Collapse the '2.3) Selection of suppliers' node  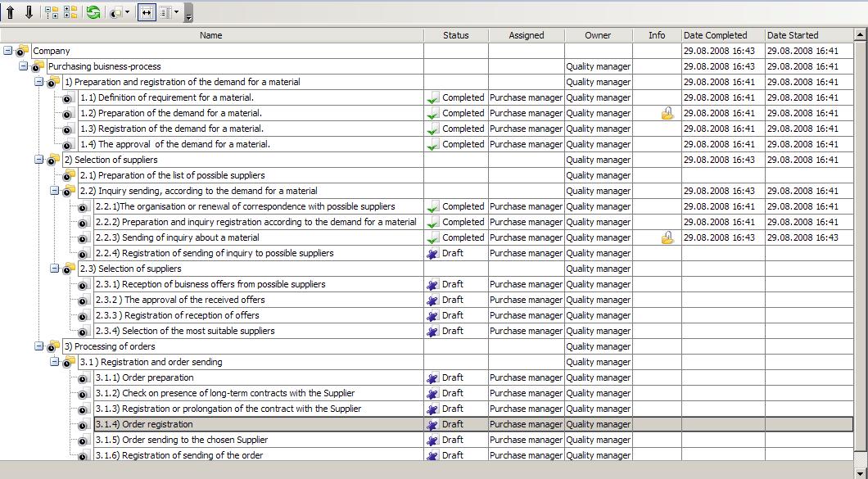(x=54, y=268)
